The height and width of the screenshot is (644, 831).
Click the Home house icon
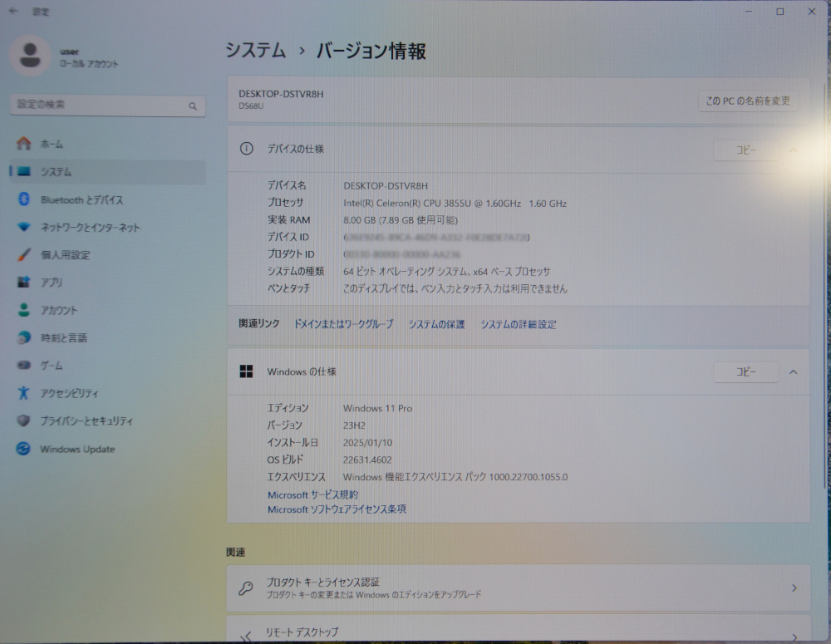pos(24,143)
